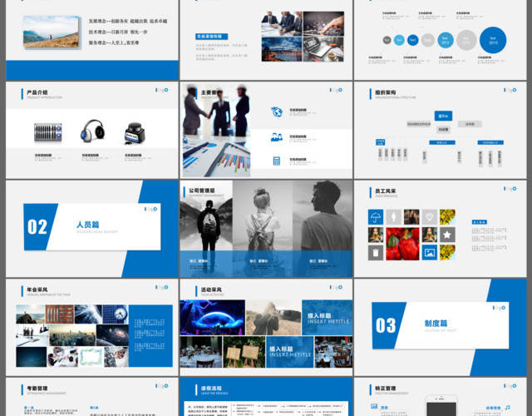Select the photographer woman photo in 活动采风
The image size is (532, 416).
273,317
